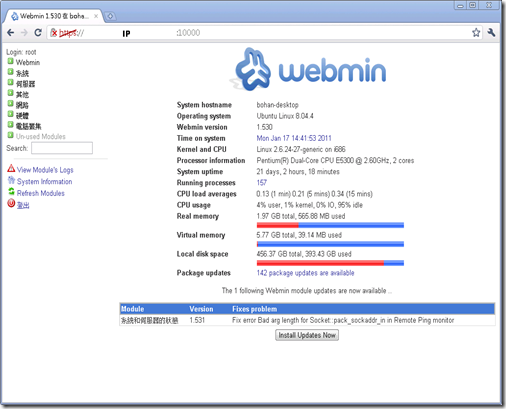Open the View Module's Logs link

[x=45, y=170]
